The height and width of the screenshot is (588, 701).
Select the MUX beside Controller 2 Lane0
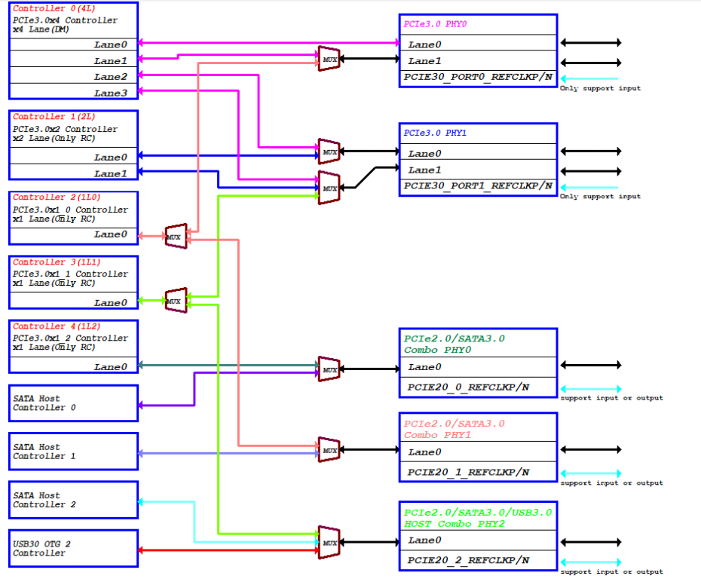click(x=175, y=236)
